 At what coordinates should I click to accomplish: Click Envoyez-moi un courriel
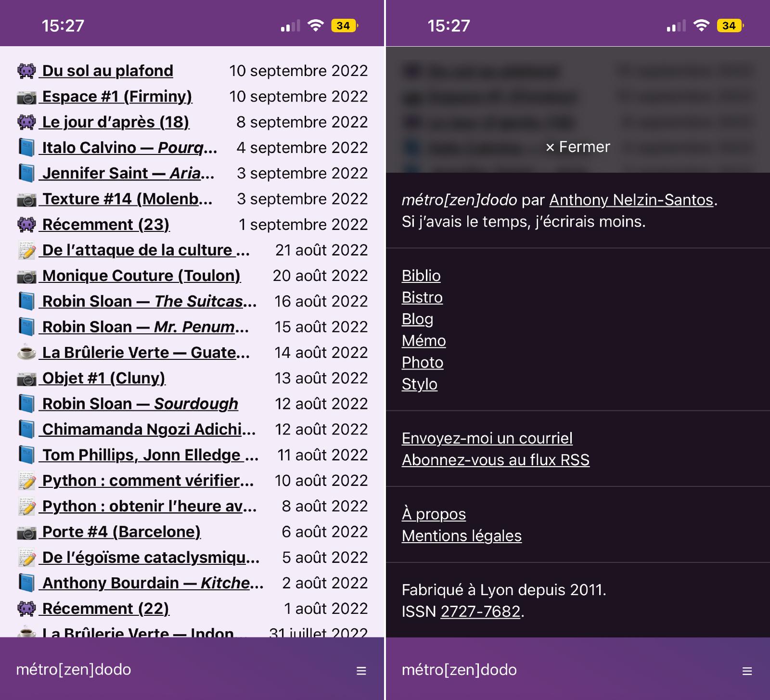point(487,438)
